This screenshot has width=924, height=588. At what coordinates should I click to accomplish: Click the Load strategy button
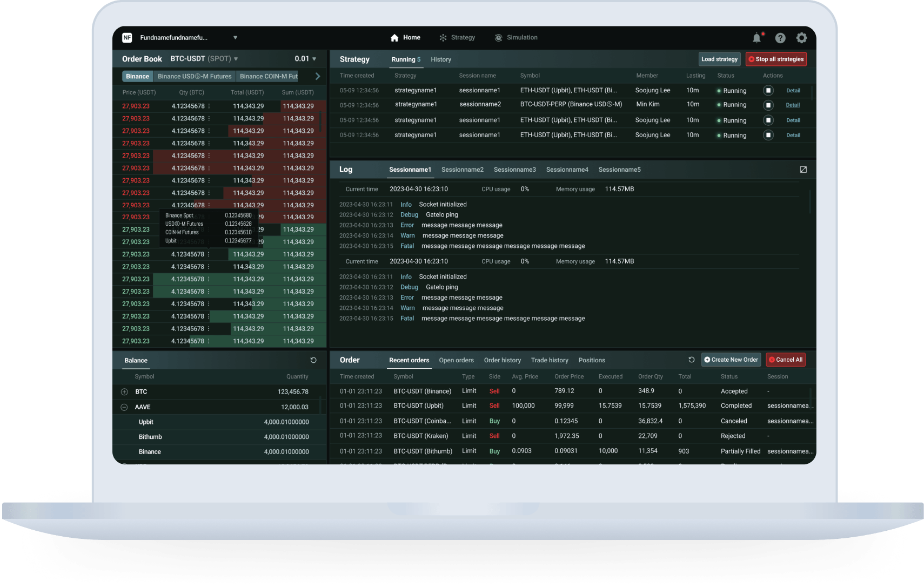(x=719, y=59)
